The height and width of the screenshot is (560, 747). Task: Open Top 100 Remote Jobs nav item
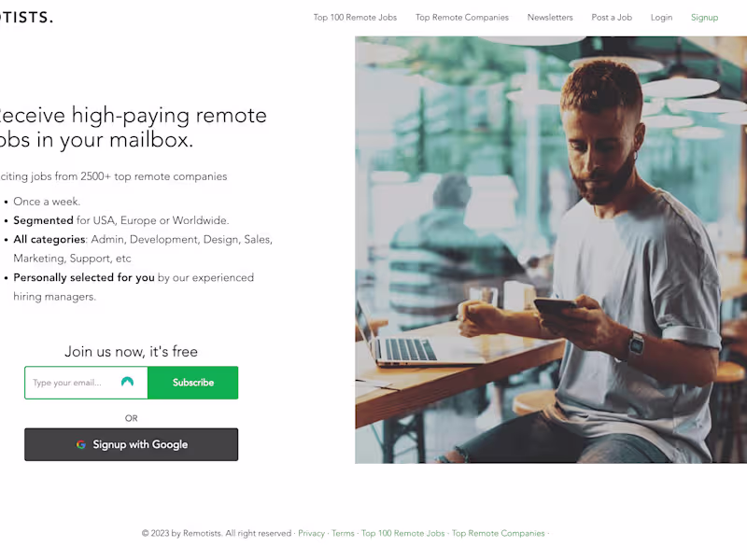tap(355, 18)
